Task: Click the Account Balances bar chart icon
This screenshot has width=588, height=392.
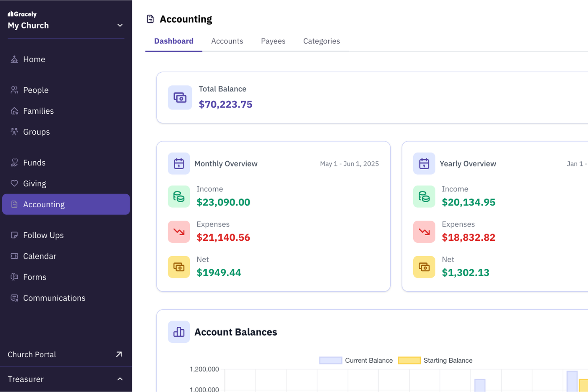Action: [179, 332]
